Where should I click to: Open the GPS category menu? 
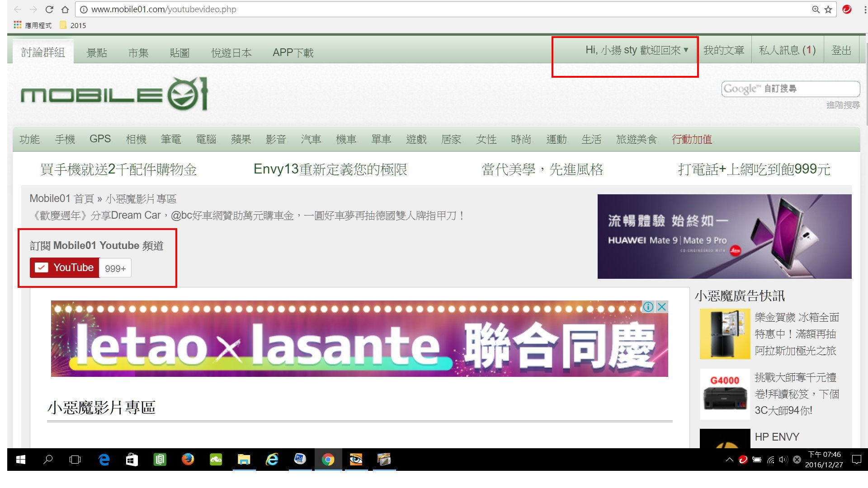(100, 139)
